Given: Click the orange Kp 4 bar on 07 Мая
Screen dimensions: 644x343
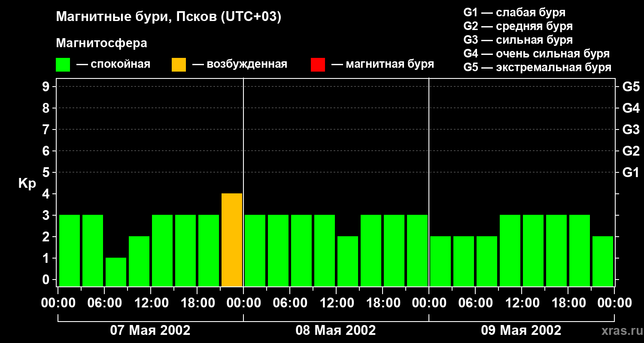Looking at the screenshot, I should coord(232,240).
